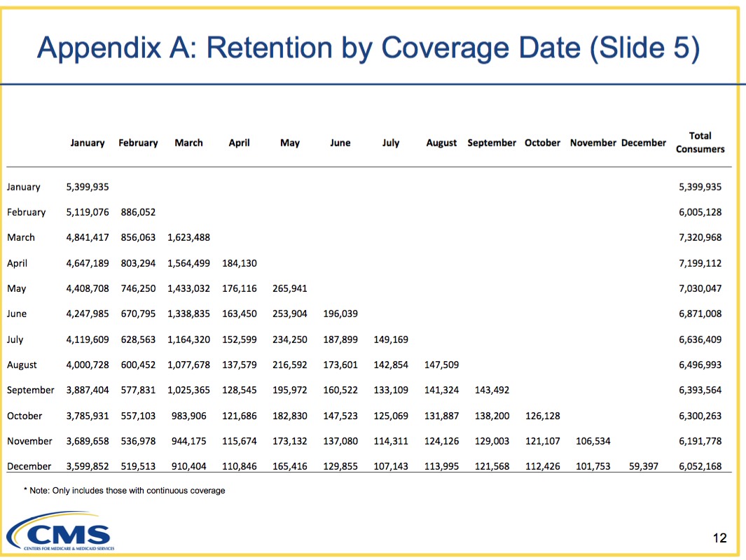Click the value 5,119,076
The image size is (746, 560).
click(x=88, y=213)
